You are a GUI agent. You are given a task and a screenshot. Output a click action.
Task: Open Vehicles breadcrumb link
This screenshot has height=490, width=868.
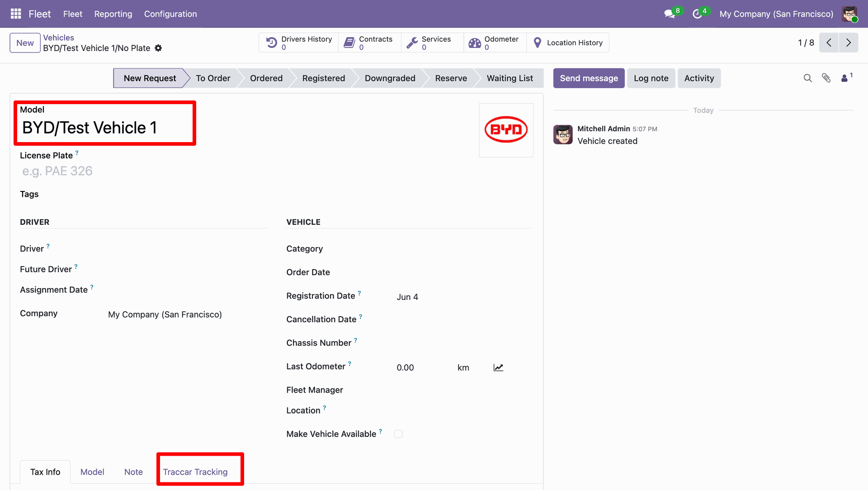[x=58, y=38]
